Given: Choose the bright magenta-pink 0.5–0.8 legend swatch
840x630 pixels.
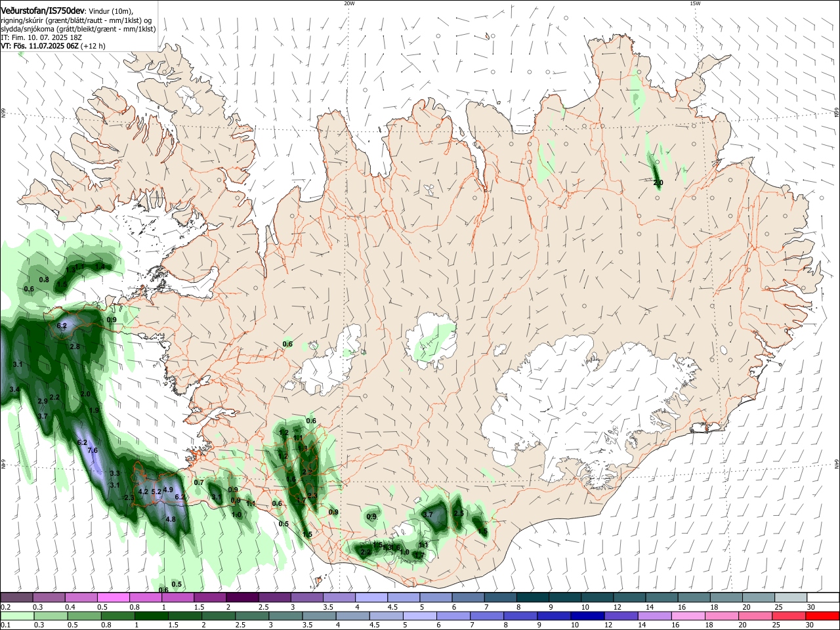Looking at the screenshot, I should pos(113,598).
